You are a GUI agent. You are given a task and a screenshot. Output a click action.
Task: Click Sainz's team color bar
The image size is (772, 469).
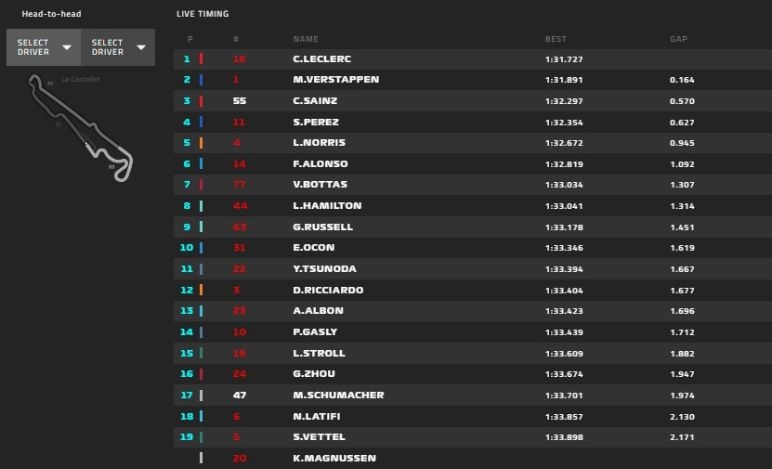pyautogui.click(x=201, y=101)
